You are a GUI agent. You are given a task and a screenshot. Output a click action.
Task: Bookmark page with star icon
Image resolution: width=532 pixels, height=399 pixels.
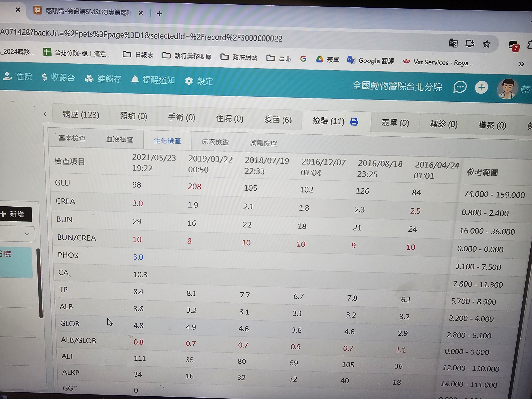(x=486, y=44)
